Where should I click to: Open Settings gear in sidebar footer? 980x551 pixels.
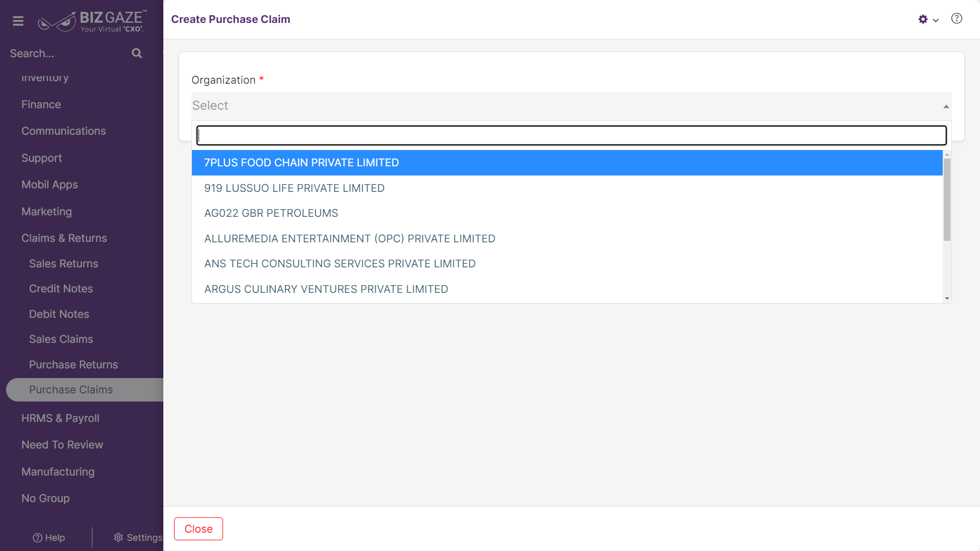coord(118,537)
